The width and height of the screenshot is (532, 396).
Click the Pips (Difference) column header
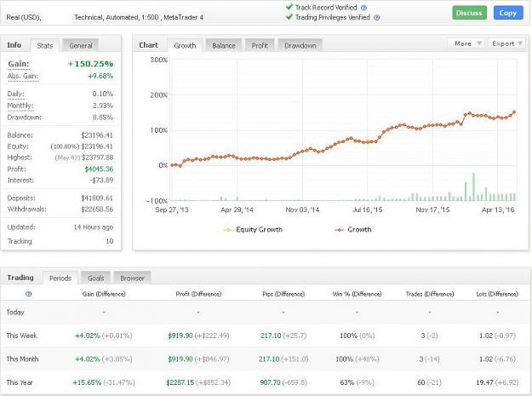tap(283, 294)
